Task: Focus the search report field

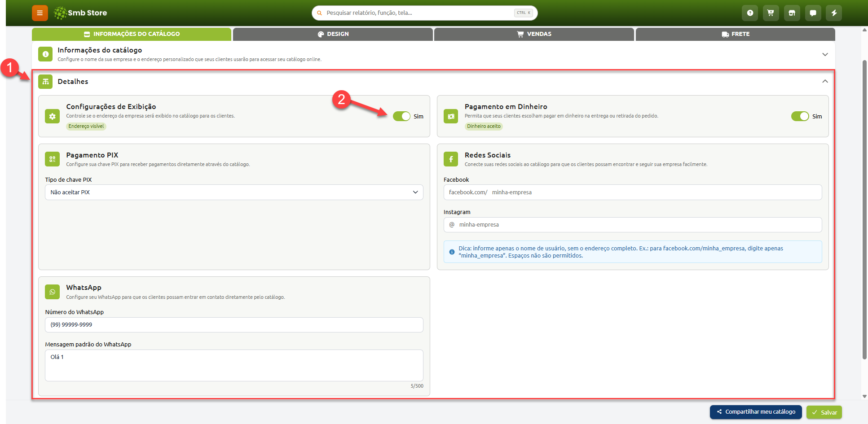Action: click(425, 13)
